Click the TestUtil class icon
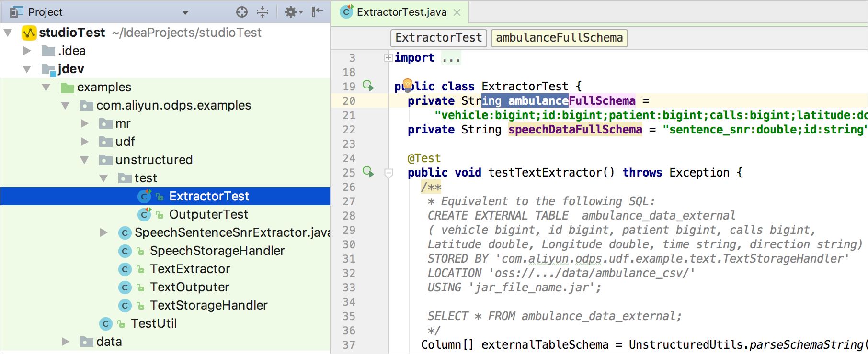868x354 pixels. pyautogui.click(x=106, y=324)
